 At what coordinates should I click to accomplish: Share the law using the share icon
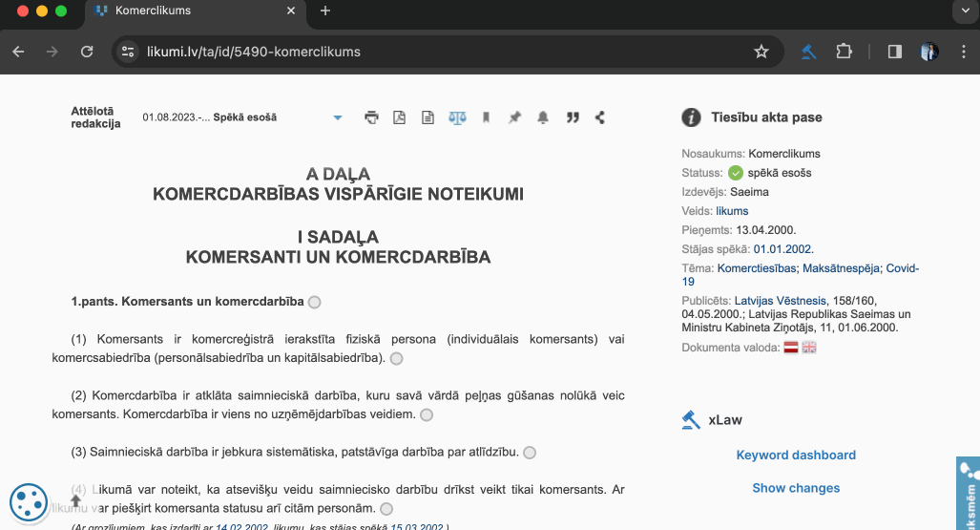click(x=600, y=117)
